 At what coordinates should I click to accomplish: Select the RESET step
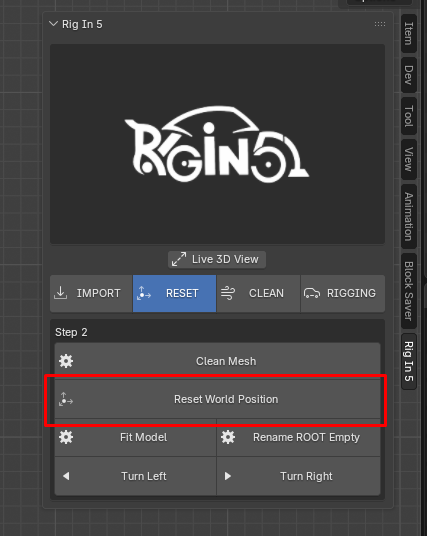click(x=174, y=293)
